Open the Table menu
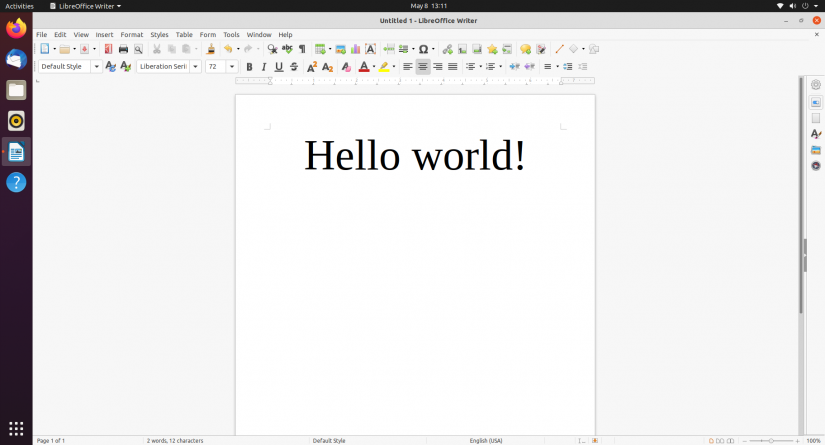The height and width of the screenshot is (445, 825). pos(184,34)
